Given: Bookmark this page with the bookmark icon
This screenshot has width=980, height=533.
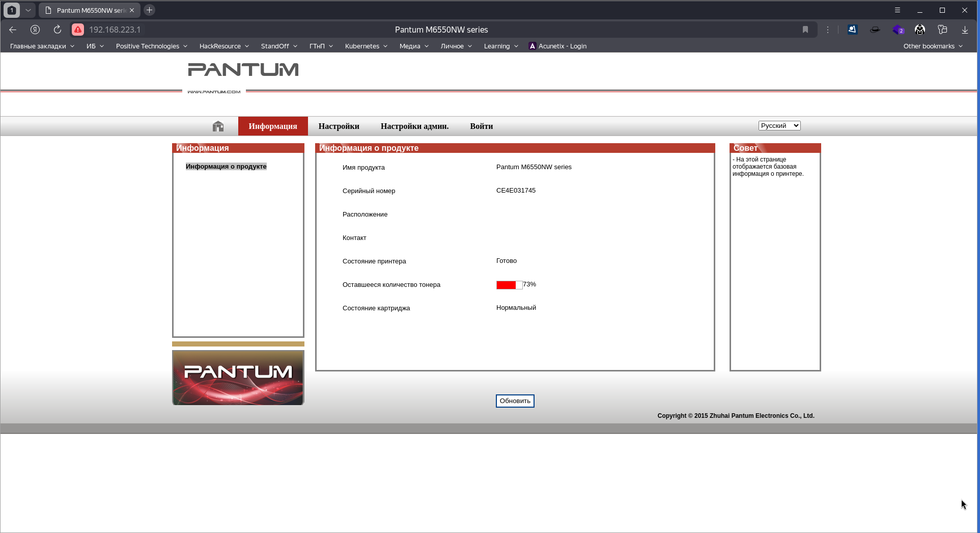Looking at the screenshot, I should tap(805, 30).
